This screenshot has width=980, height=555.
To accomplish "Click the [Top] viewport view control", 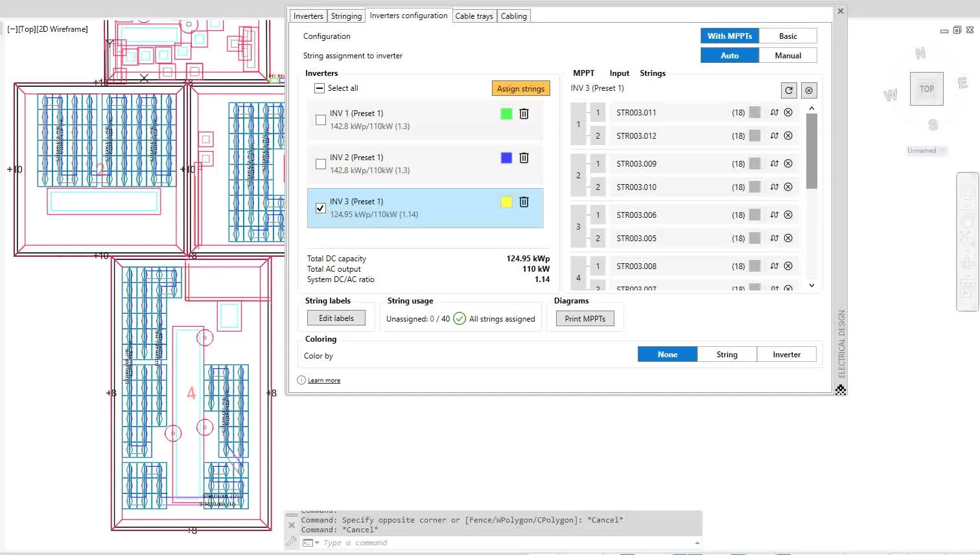I will (x=27, y=29).
